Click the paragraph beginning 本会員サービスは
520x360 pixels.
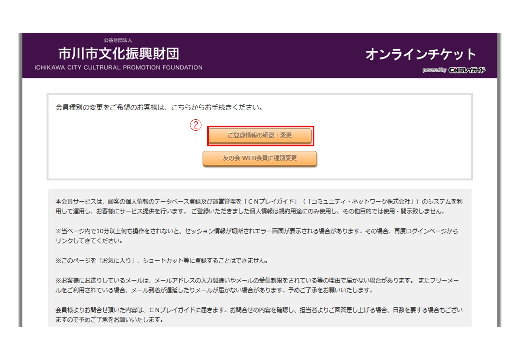coord(259,206)
